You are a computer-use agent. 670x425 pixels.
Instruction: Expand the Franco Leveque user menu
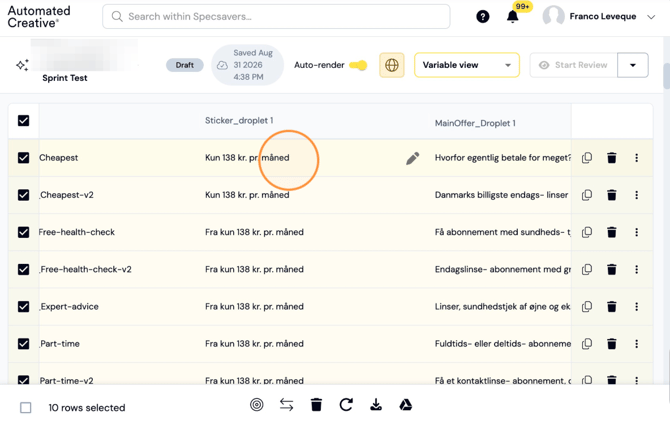(x=651, y=17)
